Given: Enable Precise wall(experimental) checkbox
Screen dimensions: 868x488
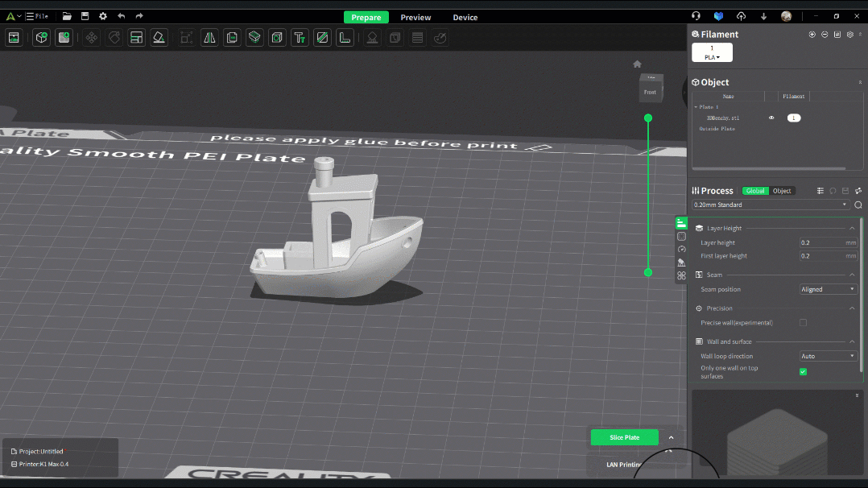Looking at the screenshot, I should pos(803,322).
